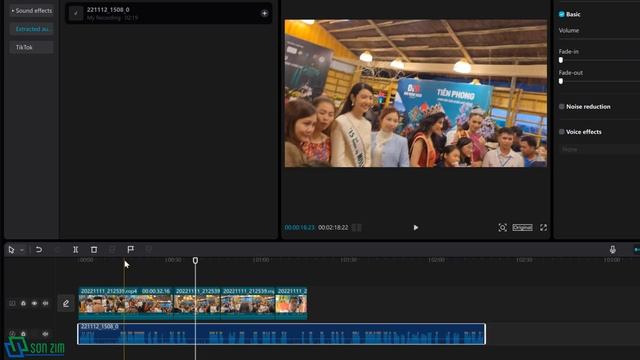This screenshot has height=360, width=640.
Task: Click the Fade-in slider handle
Action: tap(561, 60)
